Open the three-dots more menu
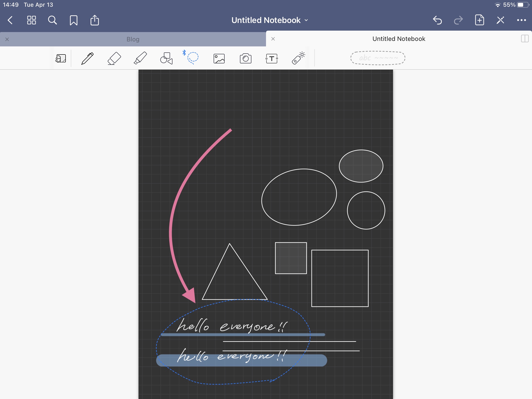The image size is (532, 399). coord(521,20)
